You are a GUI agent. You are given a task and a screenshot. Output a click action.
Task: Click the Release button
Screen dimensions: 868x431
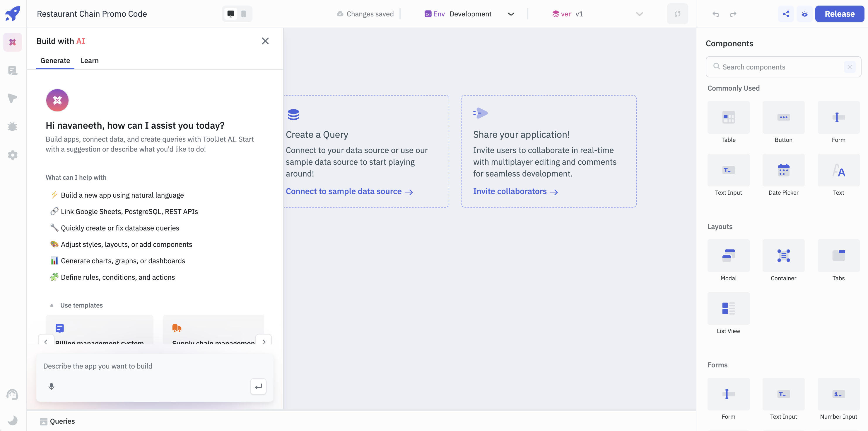[839, 14]
